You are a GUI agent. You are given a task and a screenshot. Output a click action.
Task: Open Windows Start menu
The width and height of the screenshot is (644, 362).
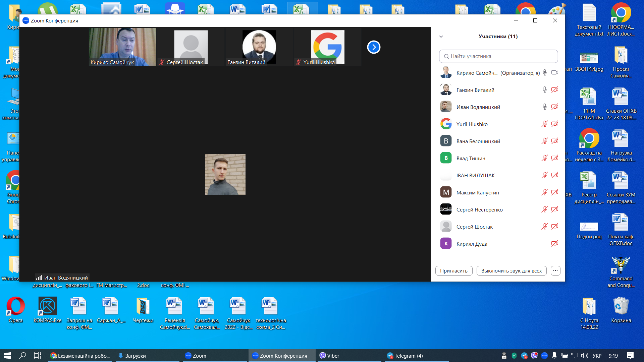point(7,356)
